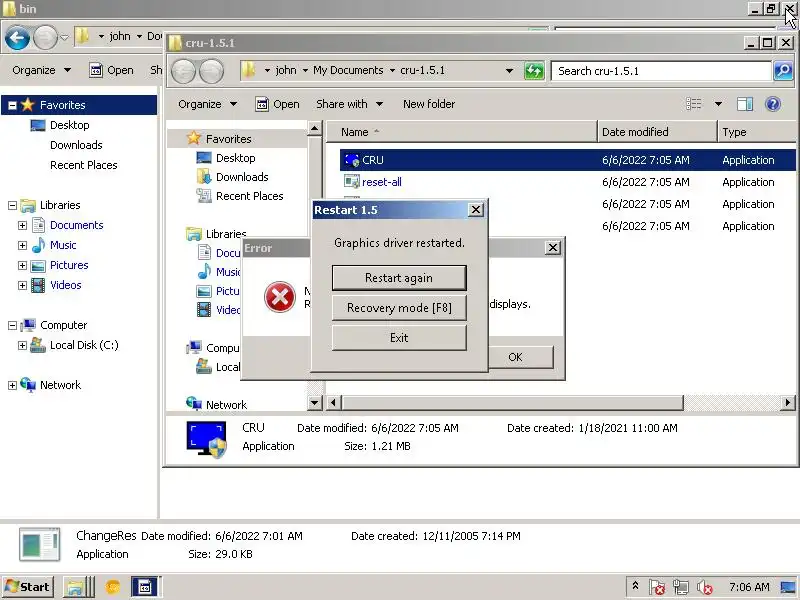Viewport: 800px width, 600px height.
Task: Click the blue window icon on taskbar
Action: coord(145,587)
